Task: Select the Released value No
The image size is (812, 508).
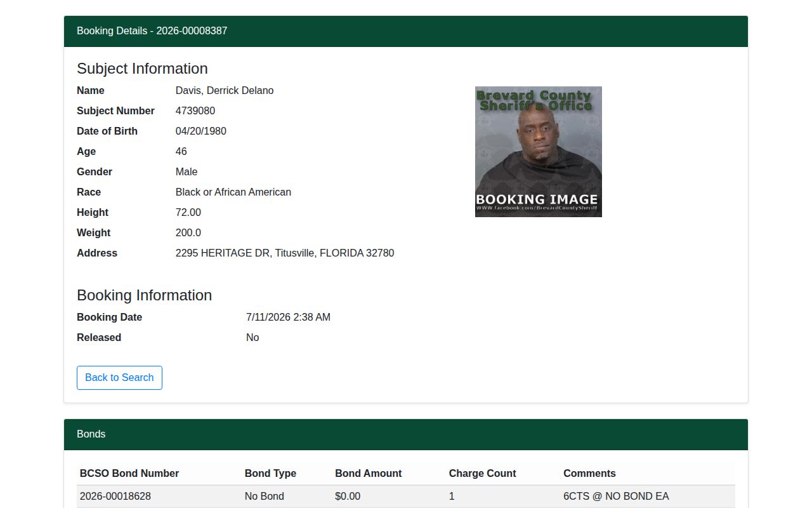Action: click(x=252, y=338)
